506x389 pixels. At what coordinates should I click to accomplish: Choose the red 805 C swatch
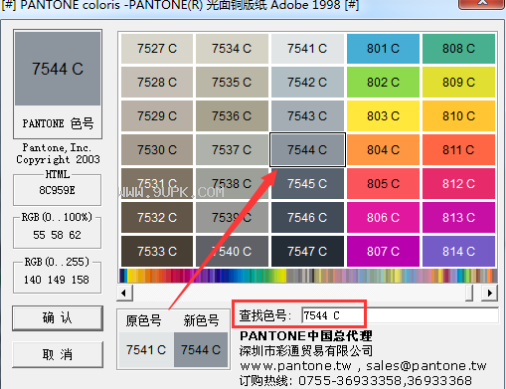[383, 183]
